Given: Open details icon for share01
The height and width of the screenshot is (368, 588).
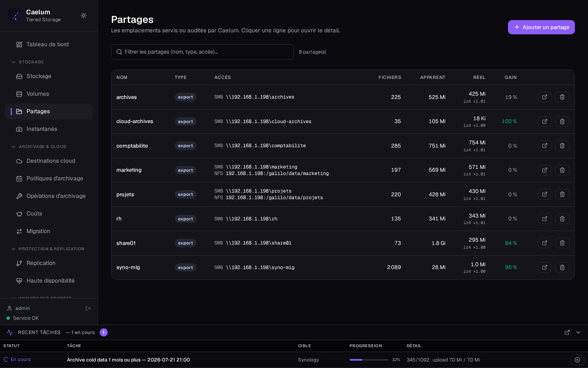Looking at the screenshot, I should point(545,243).
